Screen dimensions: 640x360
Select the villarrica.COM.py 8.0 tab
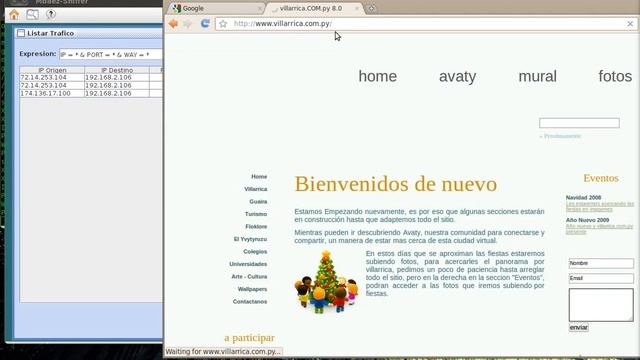[314, 8]
